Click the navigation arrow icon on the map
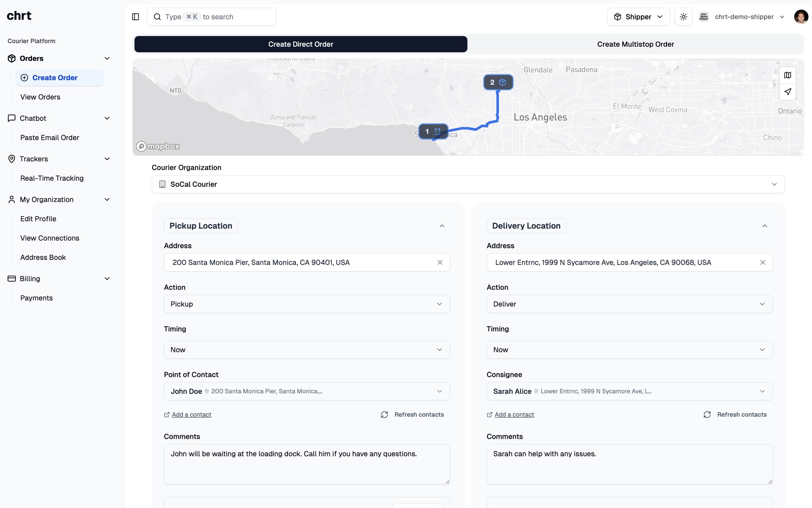 (787, 92)
